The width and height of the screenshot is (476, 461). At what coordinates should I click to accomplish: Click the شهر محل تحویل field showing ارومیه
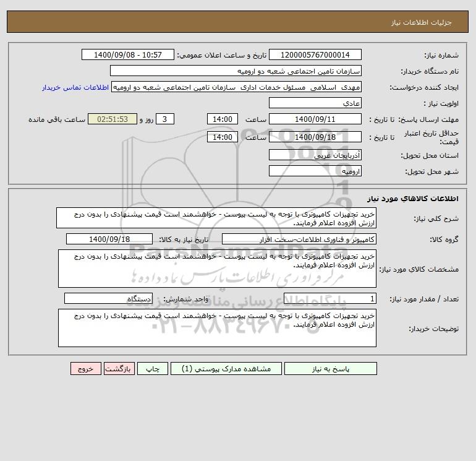point(315,171)
